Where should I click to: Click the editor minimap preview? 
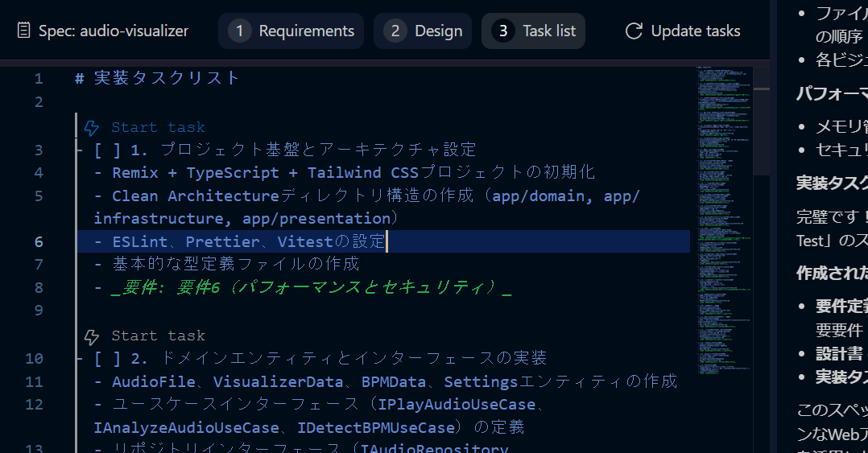click(724, 220)
